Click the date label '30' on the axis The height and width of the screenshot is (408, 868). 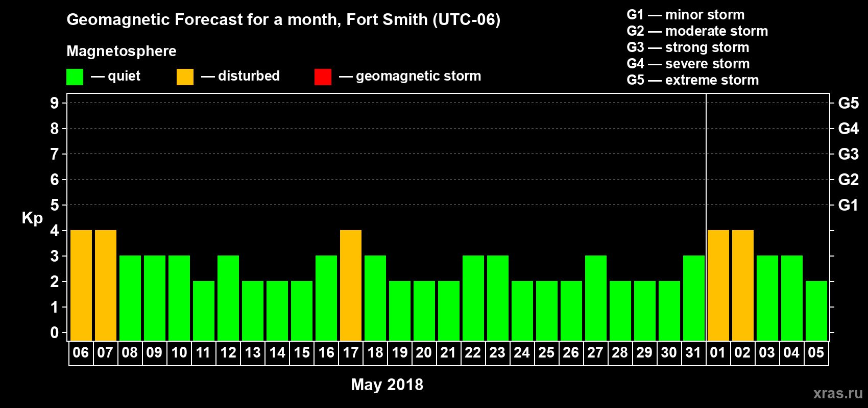click(669, 352)
